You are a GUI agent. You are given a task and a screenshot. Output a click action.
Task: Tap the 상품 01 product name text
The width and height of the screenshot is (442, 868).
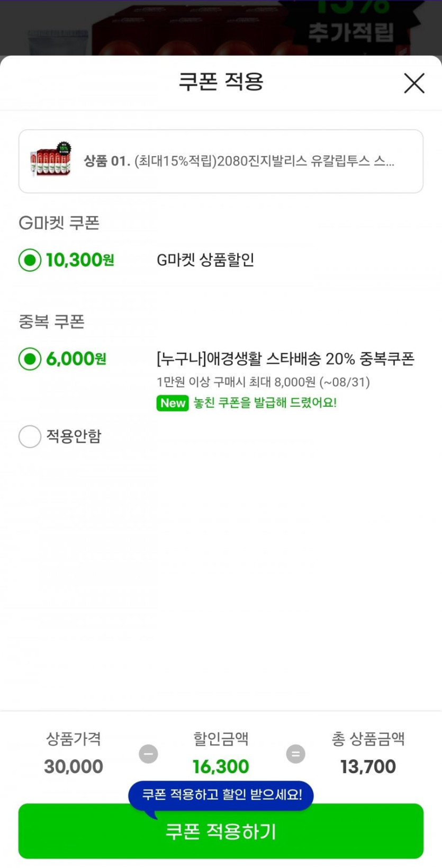(x=239, y=161)
